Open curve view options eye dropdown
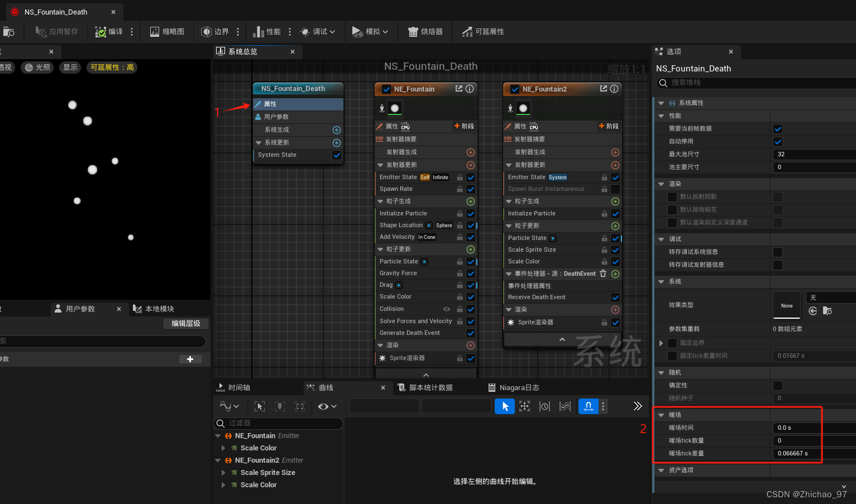 click(x=327, y=406)
